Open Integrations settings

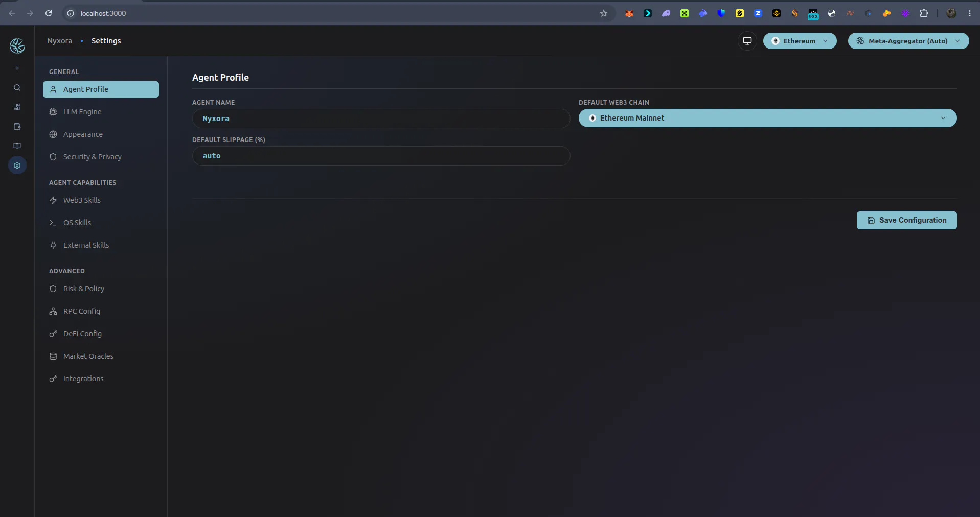(101, 379)
